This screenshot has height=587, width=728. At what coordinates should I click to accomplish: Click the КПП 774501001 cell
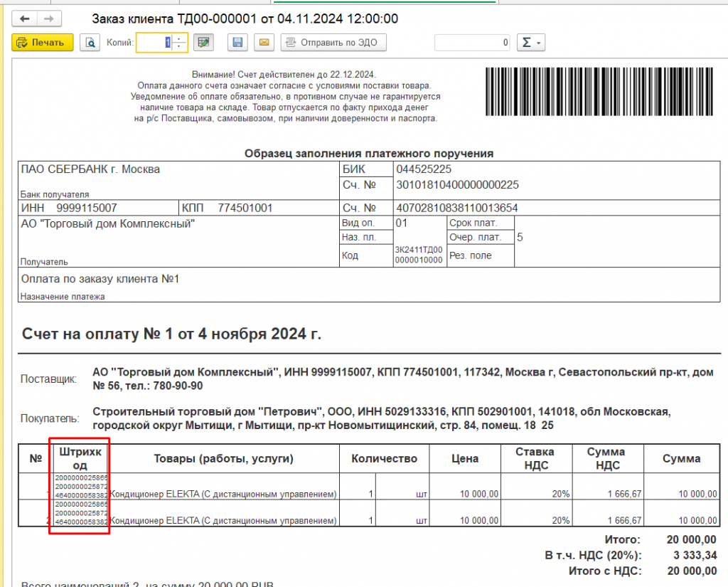[x=259, y=208]
